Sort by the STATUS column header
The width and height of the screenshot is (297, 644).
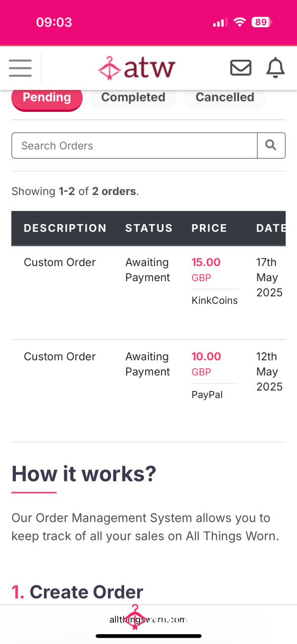click(x=149, y=228)
